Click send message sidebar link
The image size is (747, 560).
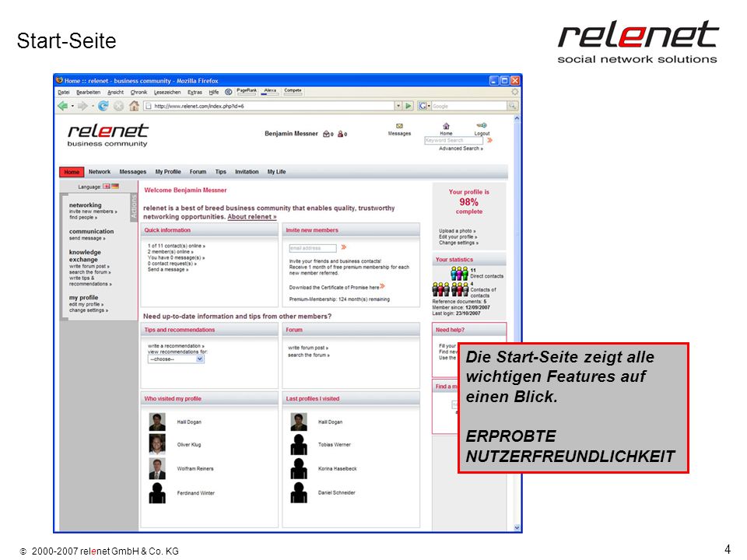[87, 238]
